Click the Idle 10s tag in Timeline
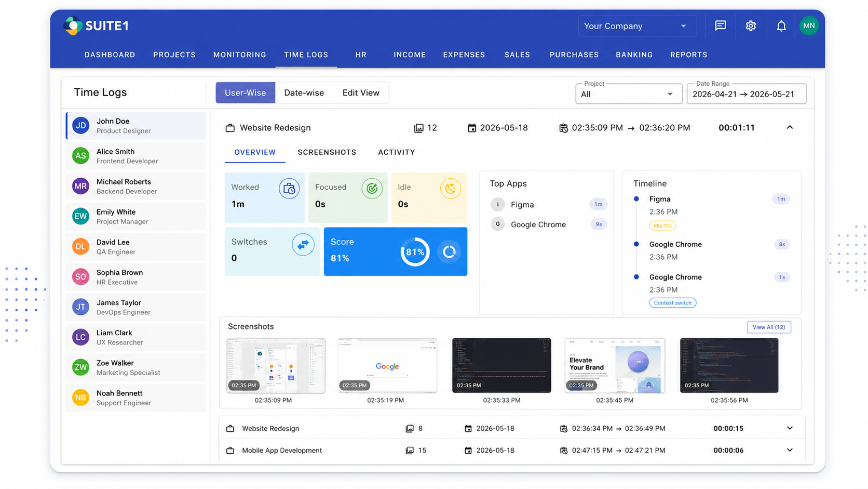 (x=662, y=226)
